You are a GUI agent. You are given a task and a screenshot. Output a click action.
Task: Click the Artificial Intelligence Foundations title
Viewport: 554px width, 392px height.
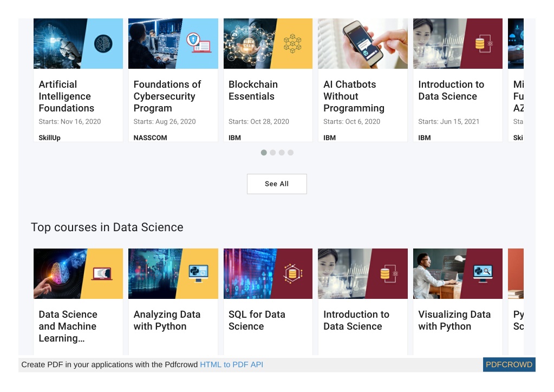(67, 96)
